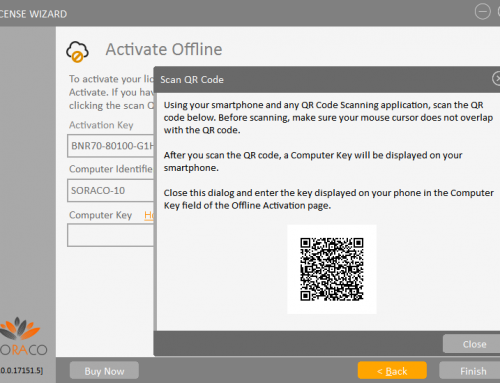This screenshot has width=500, height=383.
Task: Click the Activation Key input field
Action: 111,146
